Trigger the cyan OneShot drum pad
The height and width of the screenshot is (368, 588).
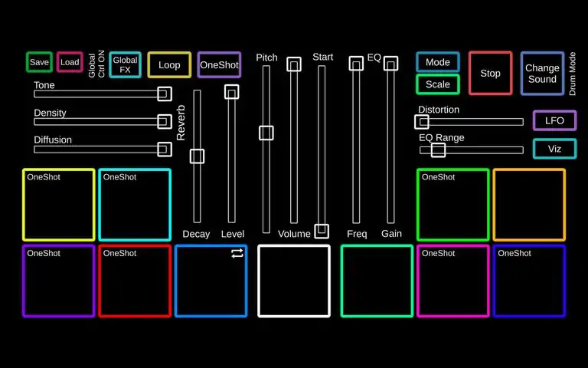135,205
